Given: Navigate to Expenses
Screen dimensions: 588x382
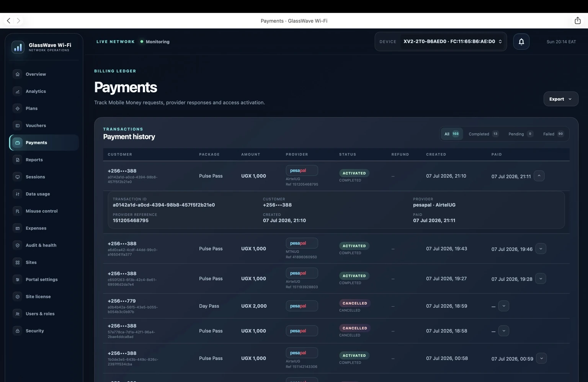Looking at the screenshot, I should click(44, 228).
